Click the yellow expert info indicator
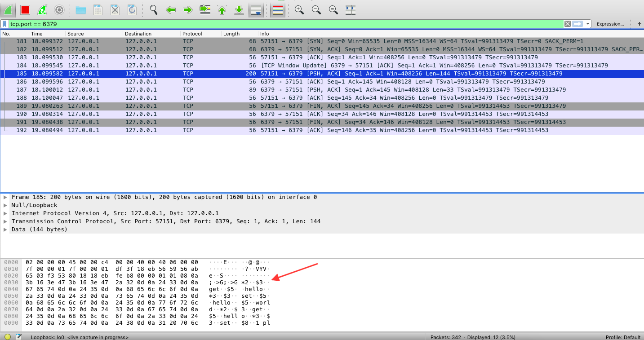644x340 pixels. point(8,336)
